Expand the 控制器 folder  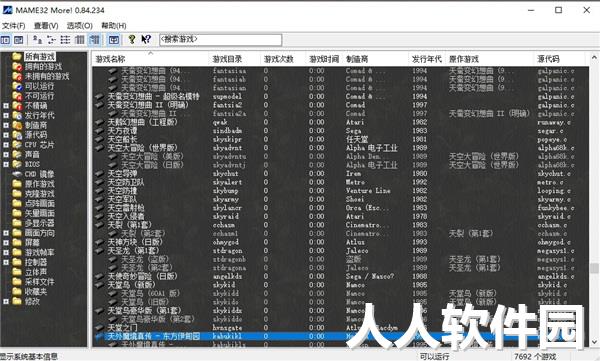6,262
